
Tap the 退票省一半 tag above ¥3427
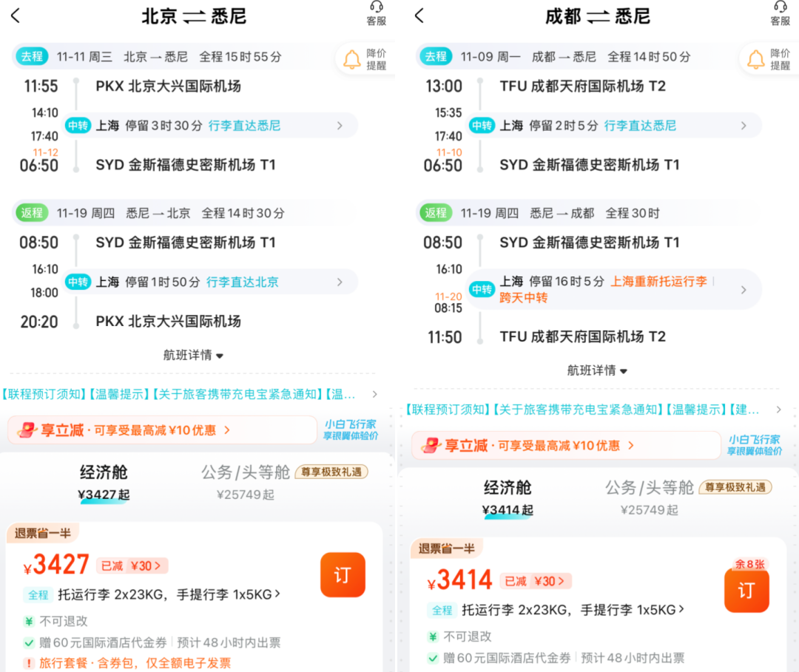(43, 534)
